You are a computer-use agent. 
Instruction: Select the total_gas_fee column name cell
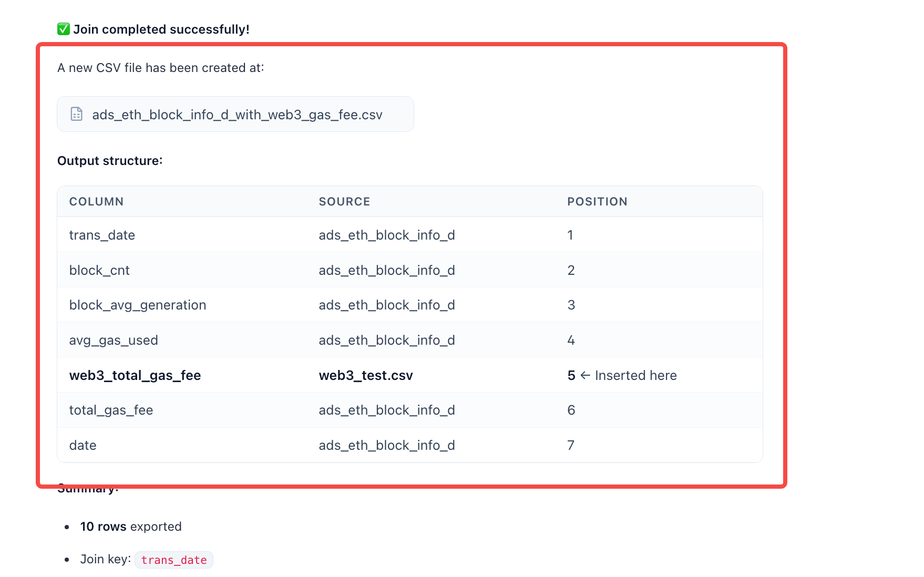(x=111, y=410)
